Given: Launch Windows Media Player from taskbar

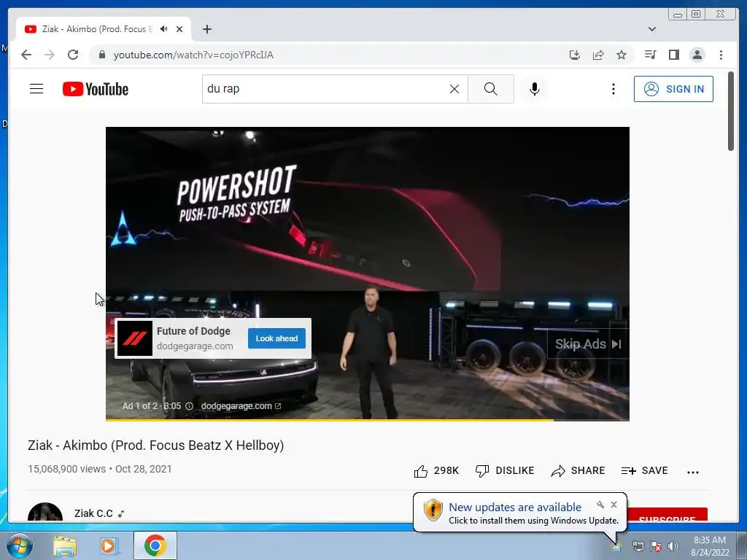Looking at the screenshot, I should pos(108,545).
